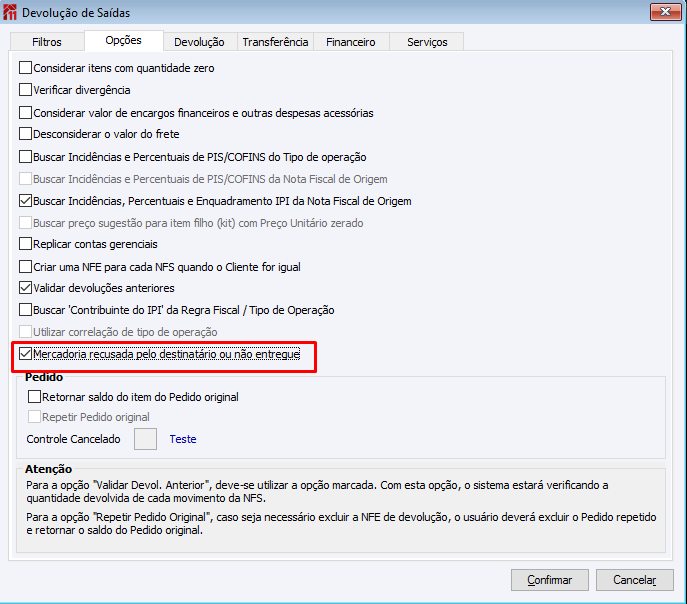
Task: Click the Devolução de Saídas window title
Action: click(x=76, y=13)
